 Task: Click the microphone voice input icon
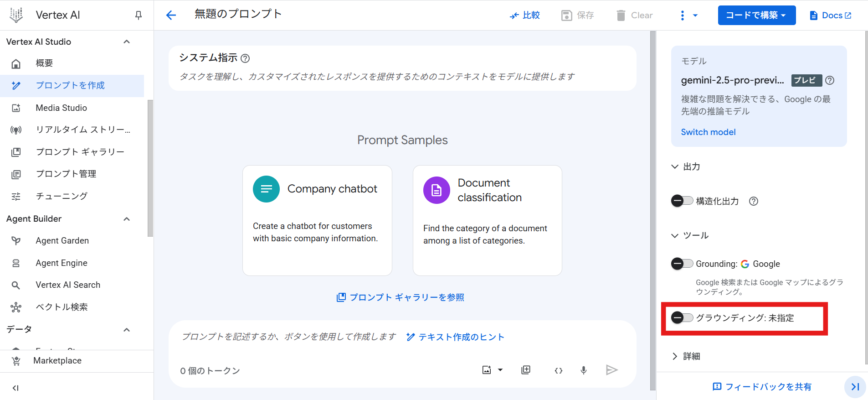584,370
